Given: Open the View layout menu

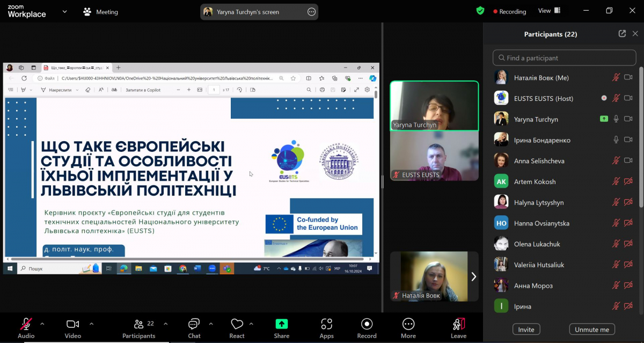Looking at the screenshot, I should [x=549, y=11].
